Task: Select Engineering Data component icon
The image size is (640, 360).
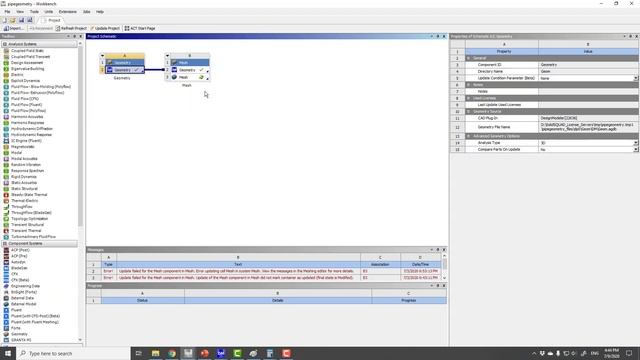Action: [6, 286]
